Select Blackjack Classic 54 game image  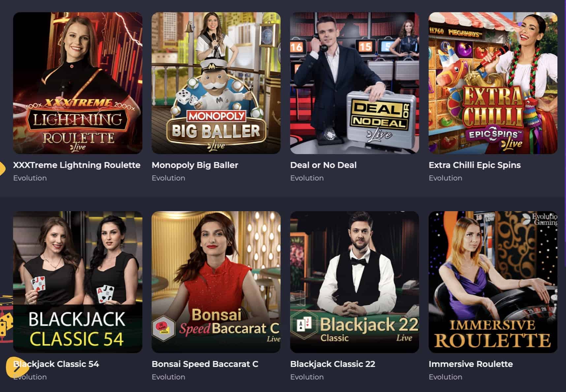click(x=78, y=282)
